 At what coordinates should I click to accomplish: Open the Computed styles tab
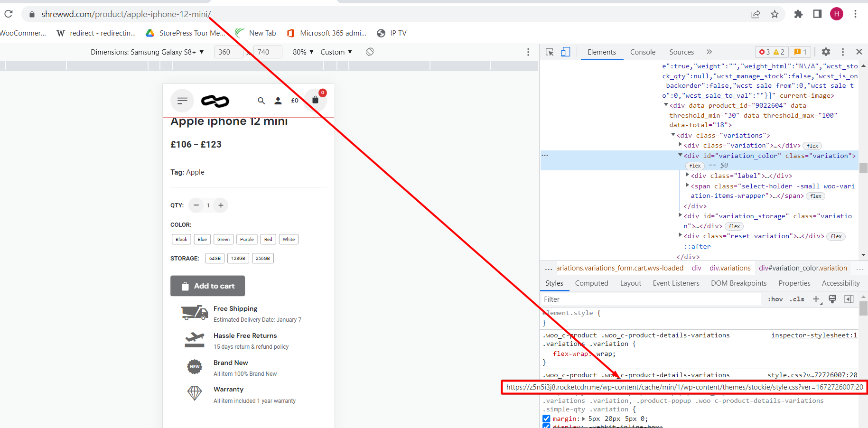[x=591, y=283]
